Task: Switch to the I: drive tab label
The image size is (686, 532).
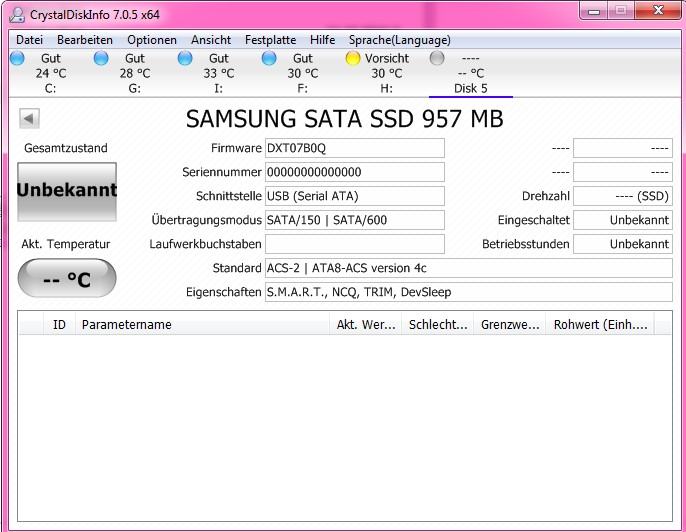Action: coord(218,88)
